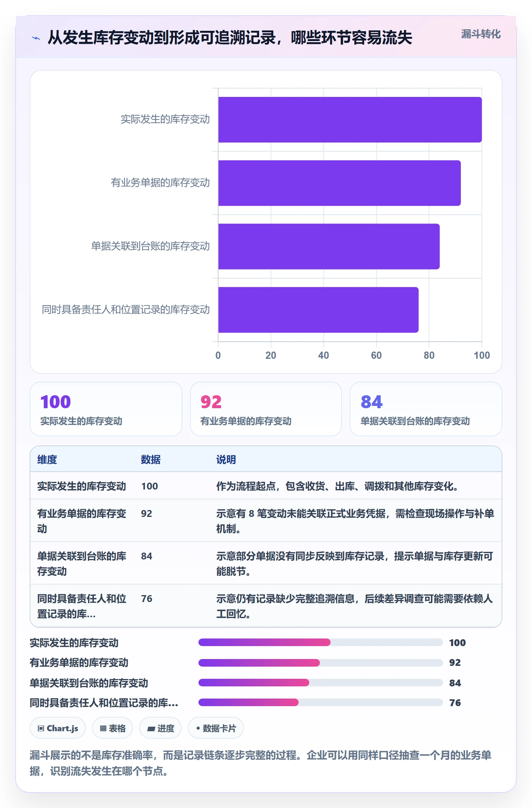Select the card showing 100
Viewport: 532px width, 808px height.
[106, 409]
